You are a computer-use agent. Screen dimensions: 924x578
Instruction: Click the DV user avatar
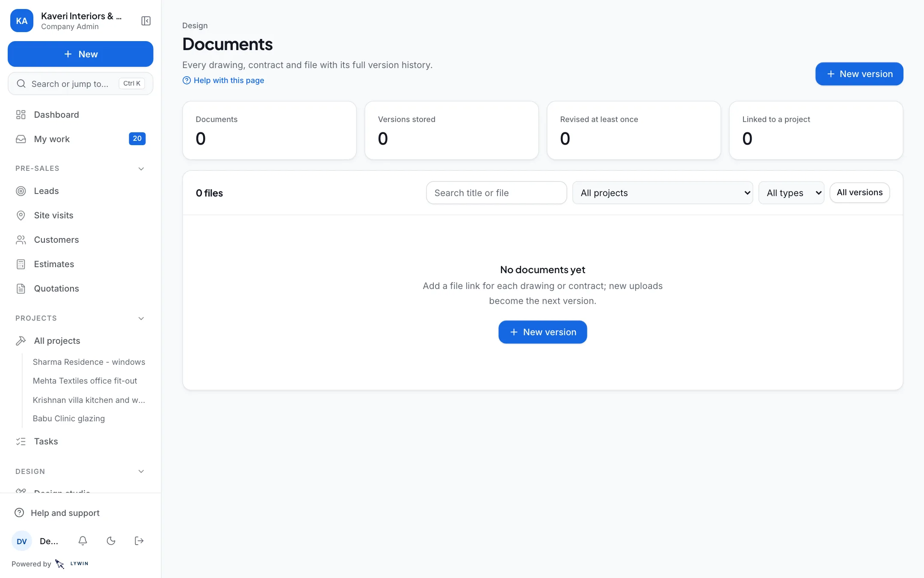click(x=22, y=541)
